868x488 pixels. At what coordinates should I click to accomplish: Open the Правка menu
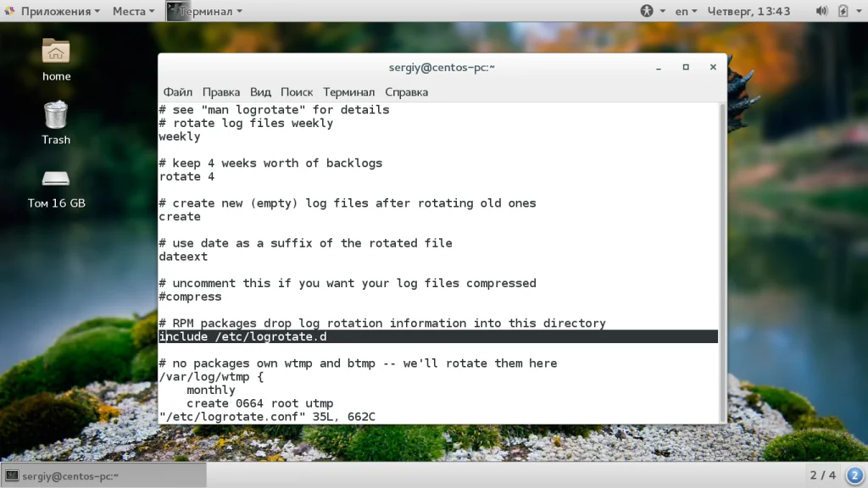click(x=221, y=91)
